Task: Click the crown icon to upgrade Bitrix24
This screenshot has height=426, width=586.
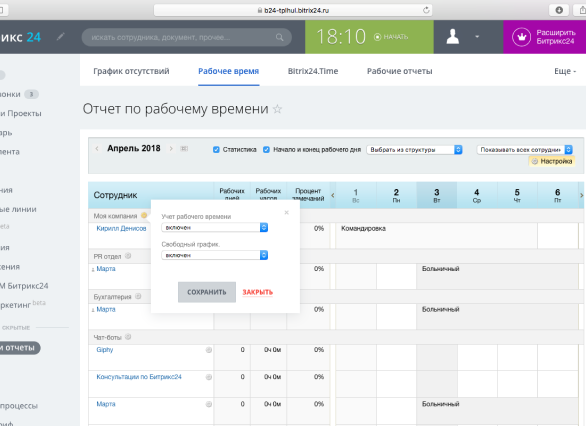Action: pyautogui.click(x=521, y=37)
